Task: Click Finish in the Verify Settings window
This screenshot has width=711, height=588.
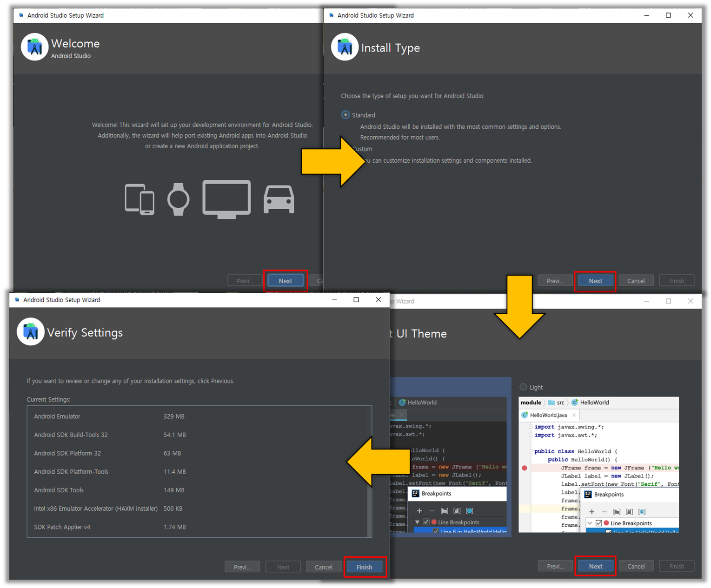Action: point(364,567)
